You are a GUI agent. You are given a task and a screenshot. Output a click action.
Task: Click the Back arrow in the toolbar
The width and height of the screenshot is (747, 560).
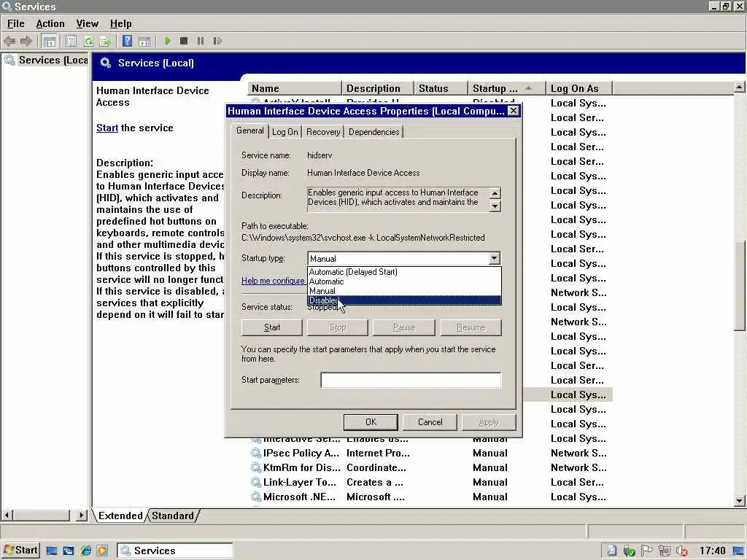9,41
